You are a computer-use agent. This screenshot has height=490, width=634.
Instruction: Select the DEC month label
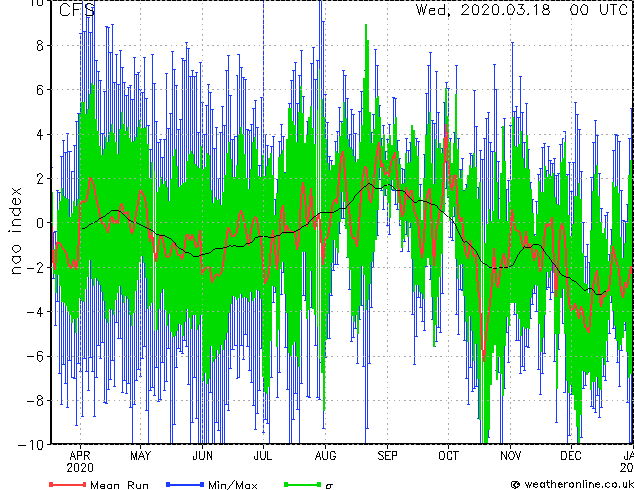point(571,456)
